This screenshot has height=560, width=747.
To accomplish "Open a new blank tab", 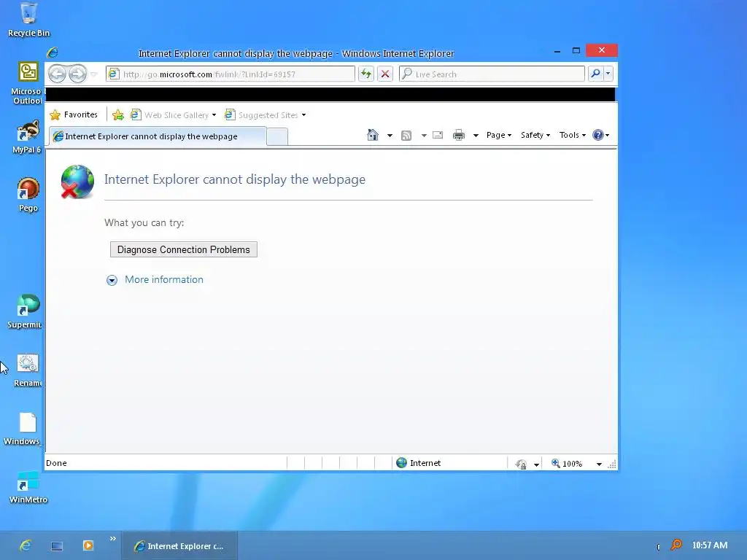I will pyautogui.click(x=276, y=136).
